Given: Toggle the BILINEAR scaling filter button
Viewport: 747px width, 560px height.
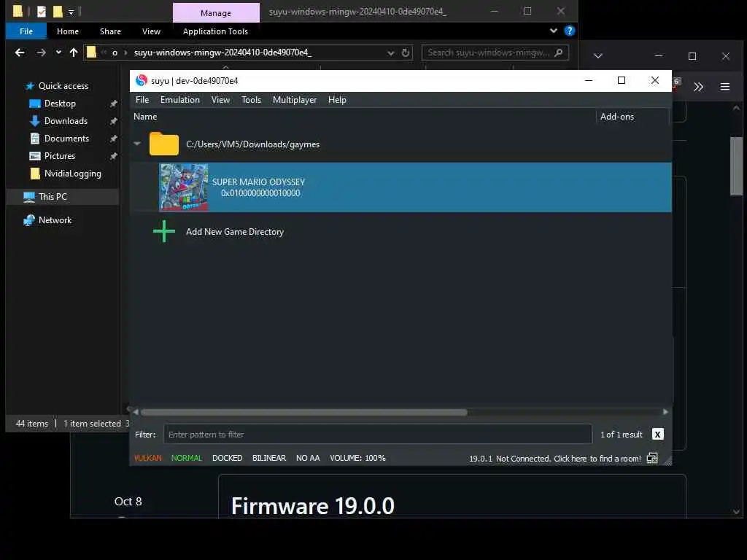Looking at the screenshot, I should [x=269, y=458].
